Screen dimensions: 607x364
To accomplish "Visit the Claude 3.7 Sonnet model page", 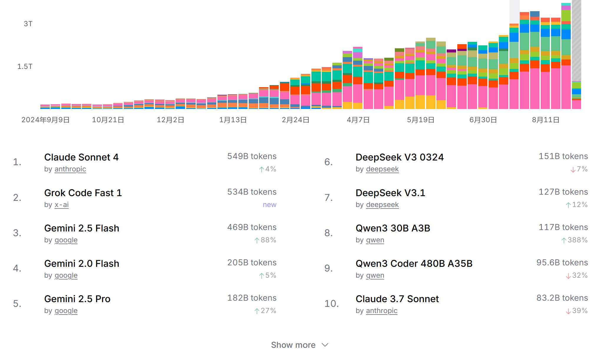I will [x=397, y=299].
